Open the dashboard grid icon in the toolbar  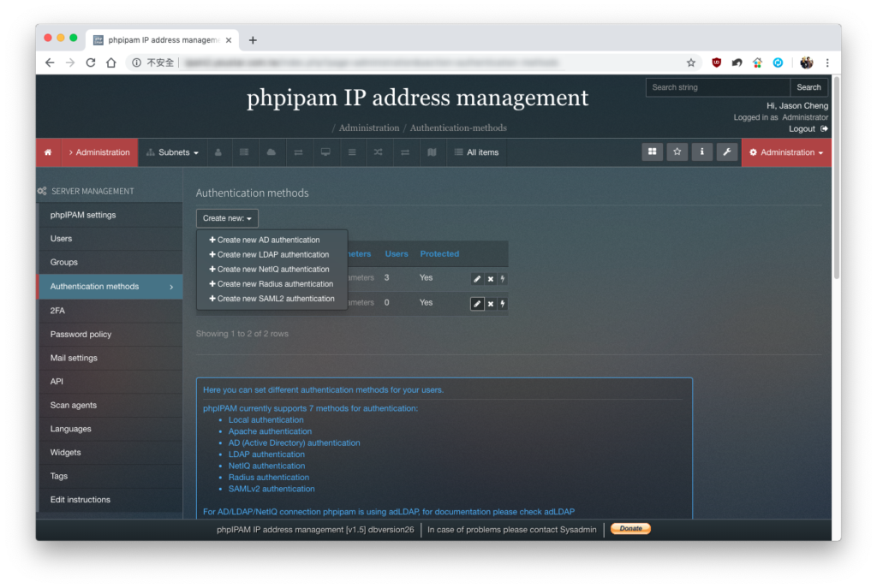click(652, 151)
